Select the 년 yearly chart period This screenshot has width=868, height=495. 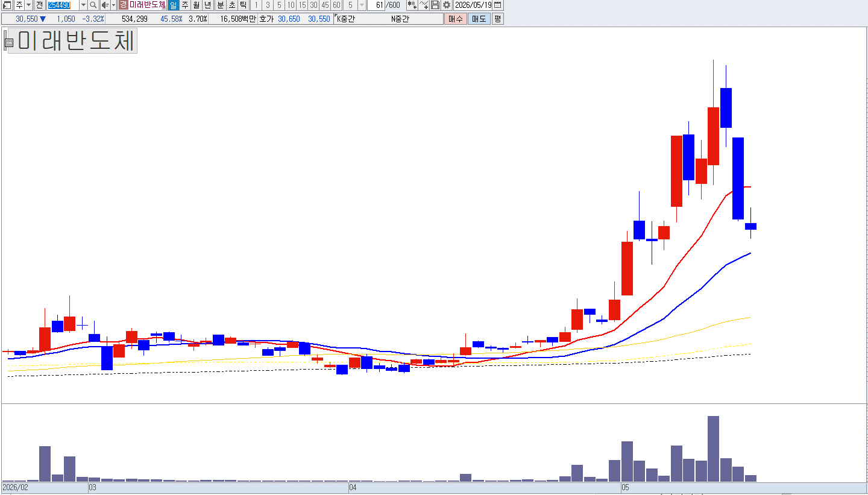pos(208,5)
